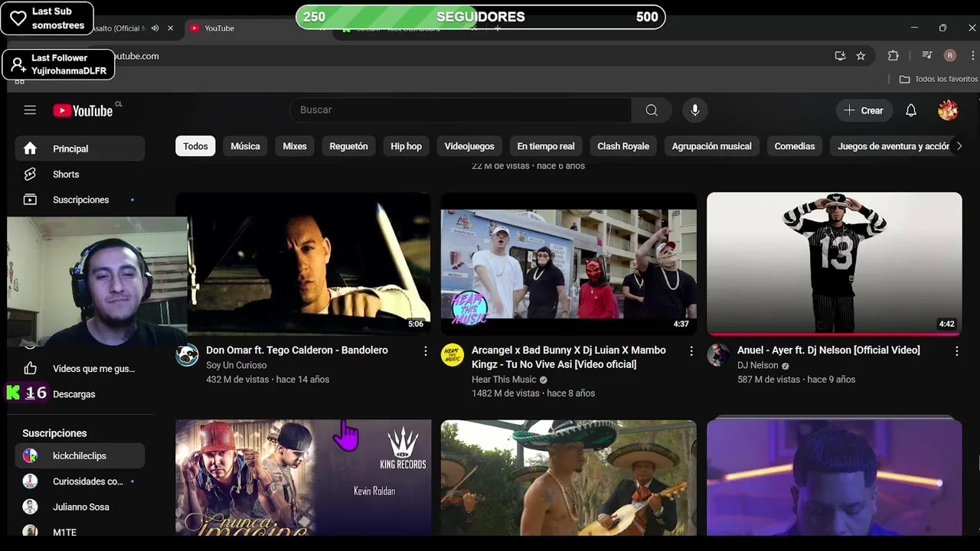Play the Kevin Roldan King Records thumbnail
The width and height of the screenshot is (980, 551).
click(x=303, y=478)
